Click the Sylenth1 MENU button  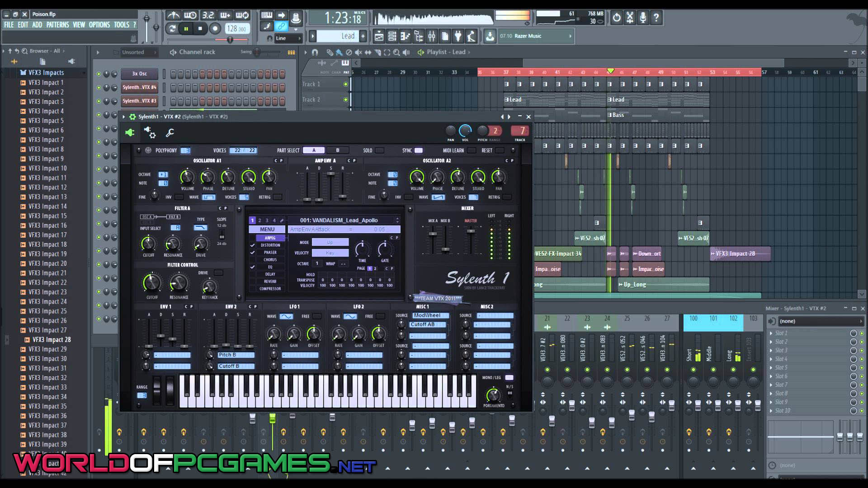[267, 230]
